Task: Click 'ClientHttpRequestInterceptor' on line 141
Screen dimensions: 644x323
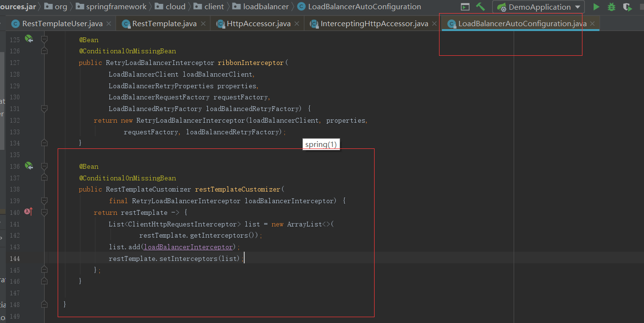Action: pos(183,224)
